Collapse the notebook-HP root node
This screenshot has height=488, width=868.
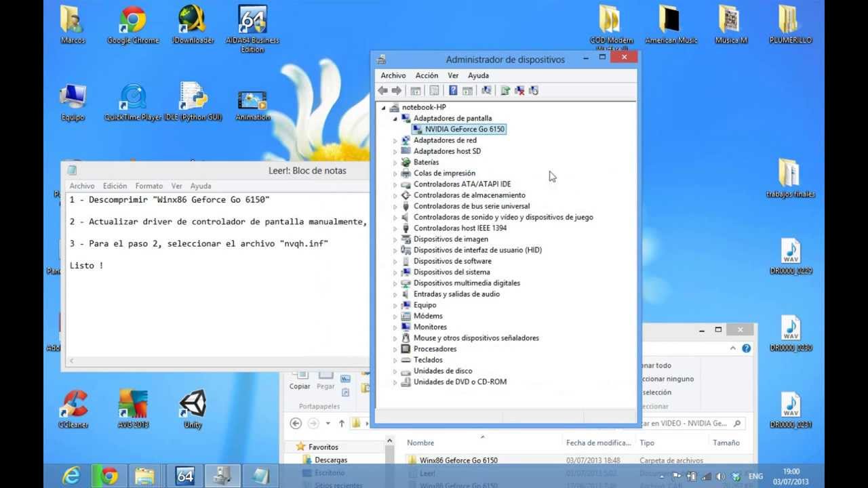[x=383, y=108]
